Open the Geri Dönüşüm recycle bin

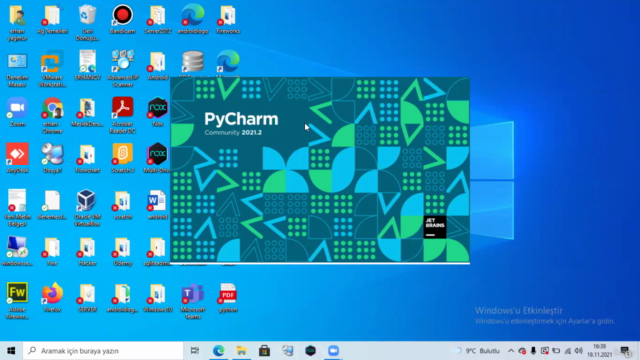coord(87,22)
